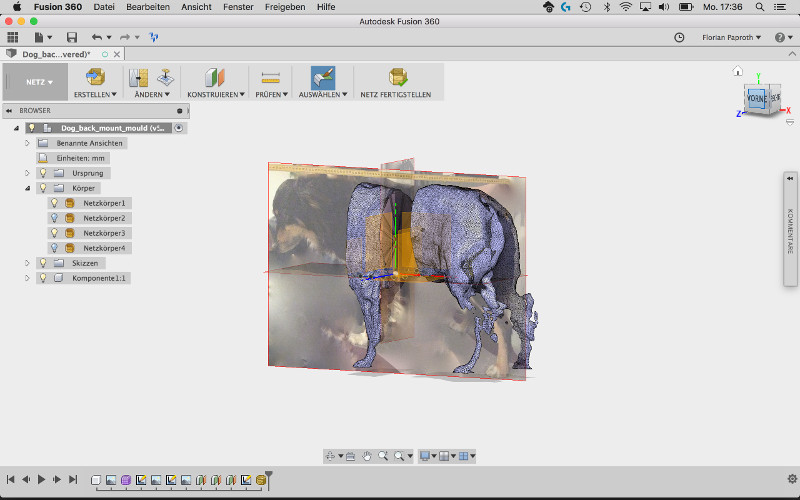Open the job status clock icon

(x=680, y=37)
